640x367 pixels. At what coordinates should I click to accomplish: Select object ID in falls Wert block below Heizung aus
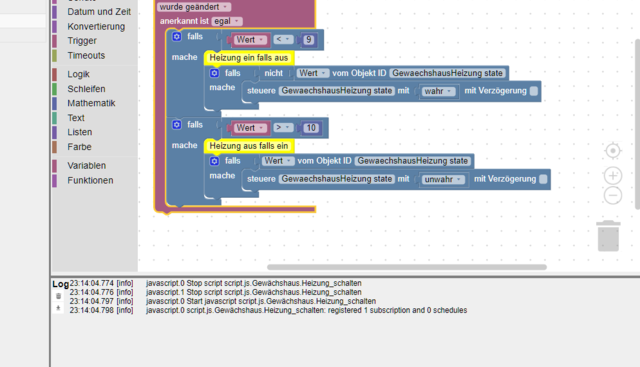[x=413, y=161]
